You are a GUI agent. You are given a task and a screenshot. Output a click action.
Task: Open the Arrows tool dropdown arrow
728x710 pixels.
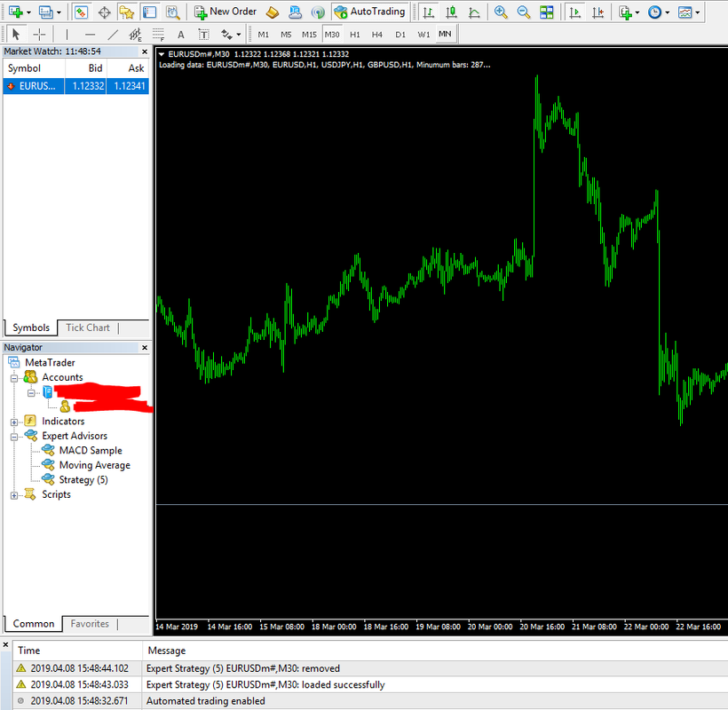(239, 35)
